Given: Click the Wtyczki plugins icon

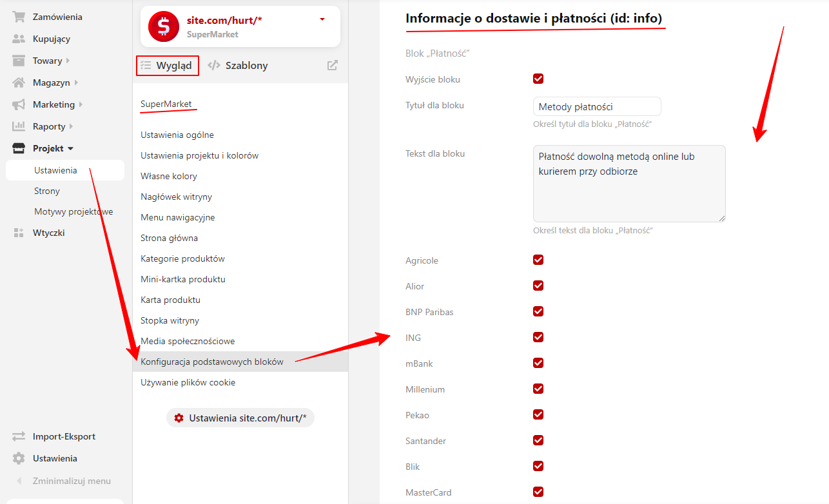Looking at the screenshot, I should coord(19,233).
